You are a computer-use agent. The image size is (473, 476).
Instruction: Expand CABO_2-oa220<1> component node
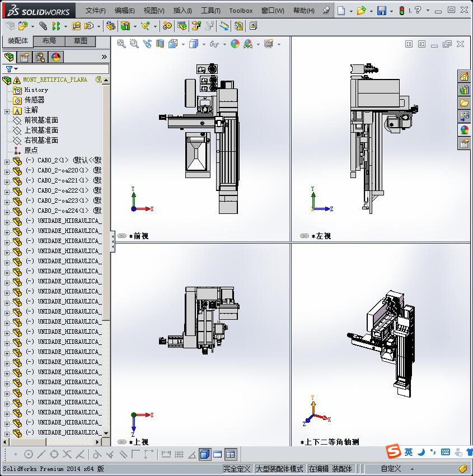click(7, 172)
